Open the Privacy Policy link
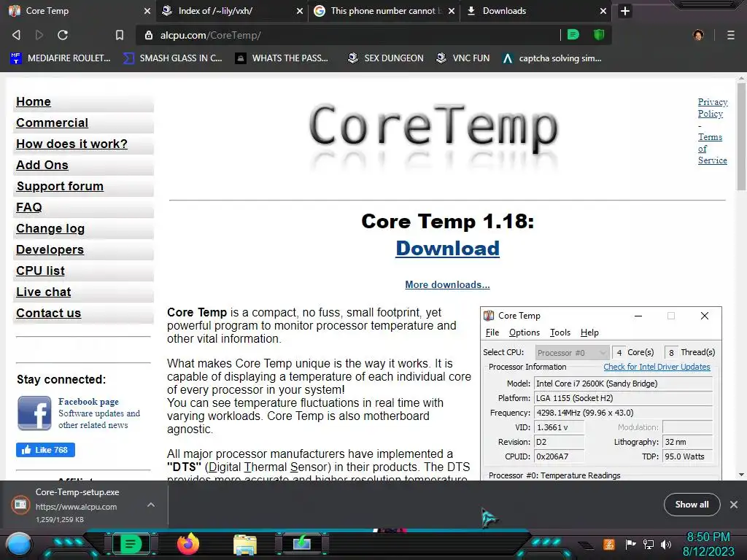The image size is (747, 560). 712,108
